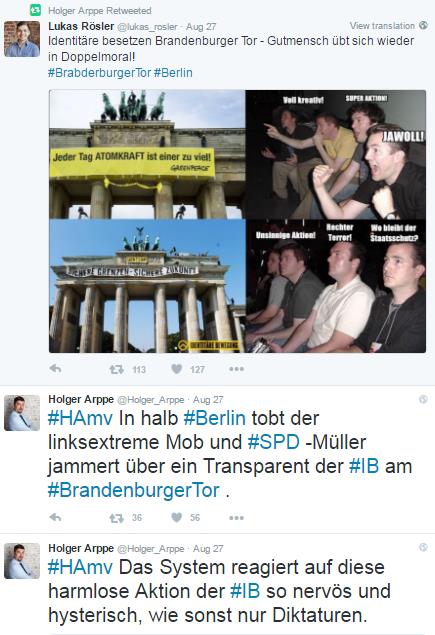Reply to the Lukas Rösler tweet

(x=55, y=369)
